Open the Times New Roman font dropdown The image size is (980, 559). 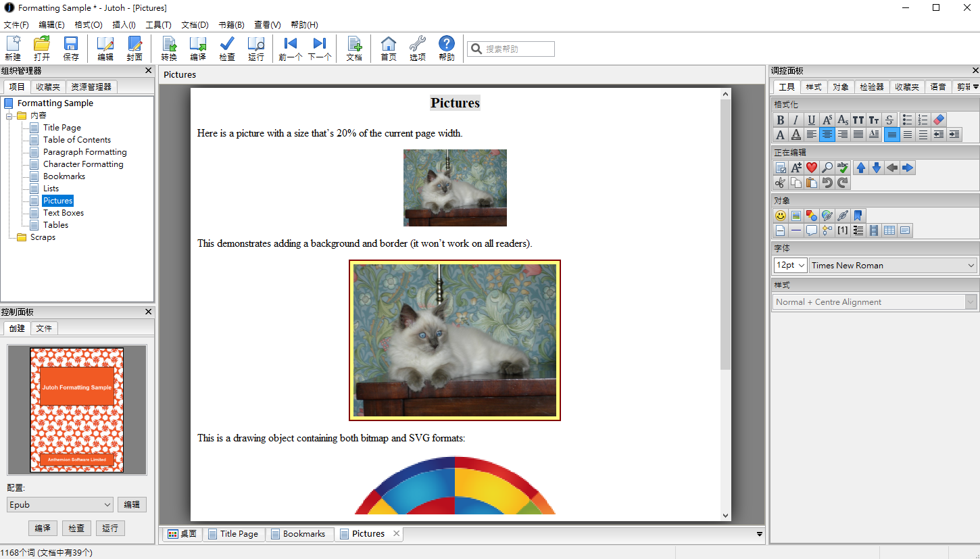pyautogui.click(x=893, y=265)
